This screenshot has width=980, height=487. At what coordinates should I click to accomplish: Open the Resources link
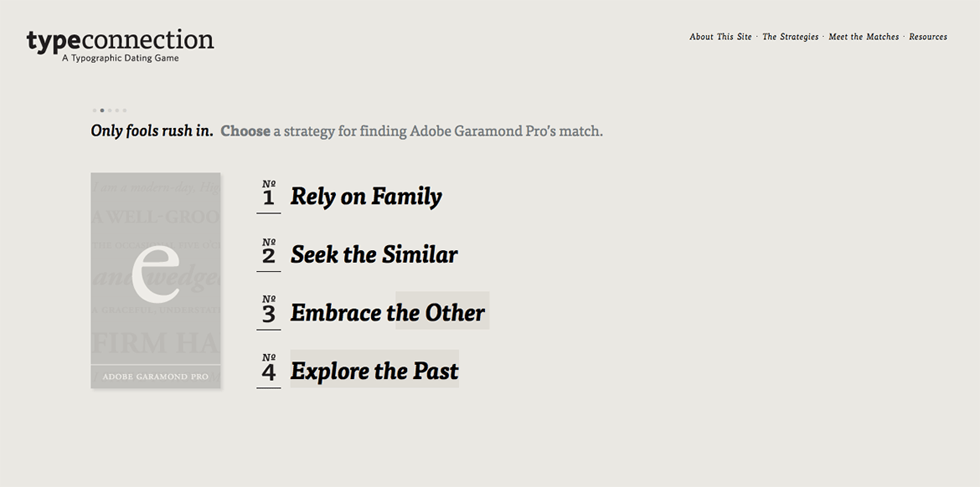point(928,37)
